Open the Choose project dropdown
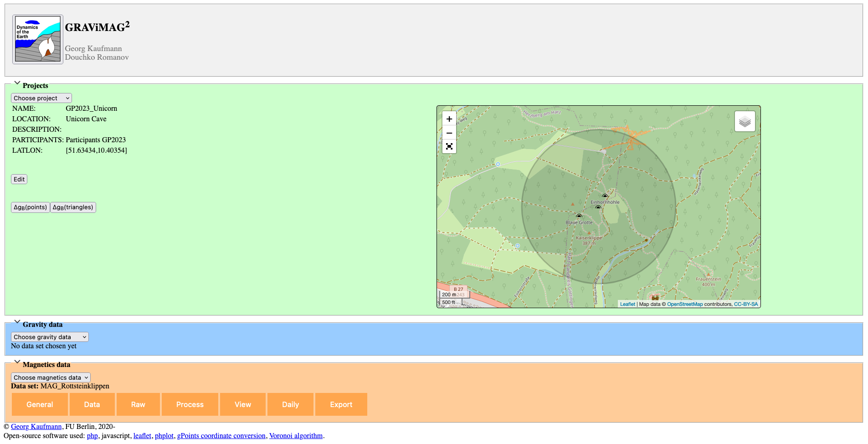This screenshot has height=444, width=868. (x=41, y=98)
